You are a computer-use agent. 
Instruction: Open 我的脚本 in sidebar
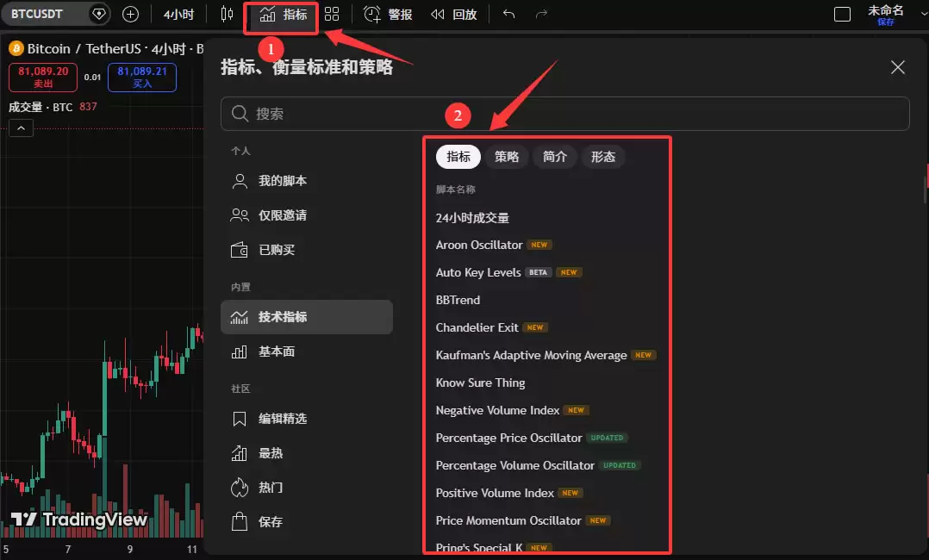[x=306, y=181]
